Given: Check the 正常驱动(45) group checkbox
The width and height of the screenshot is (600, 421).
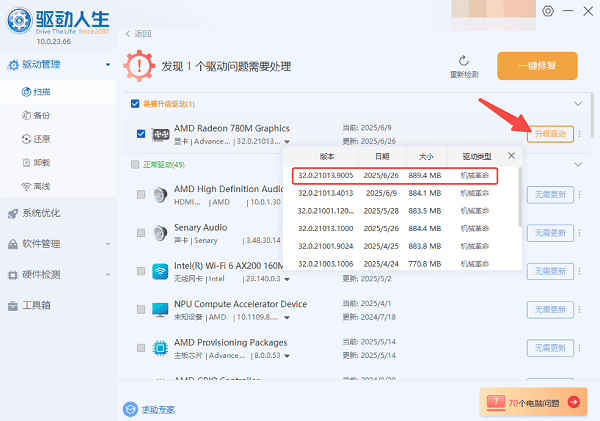Looking at the screenshot, I should click(136, 164).
